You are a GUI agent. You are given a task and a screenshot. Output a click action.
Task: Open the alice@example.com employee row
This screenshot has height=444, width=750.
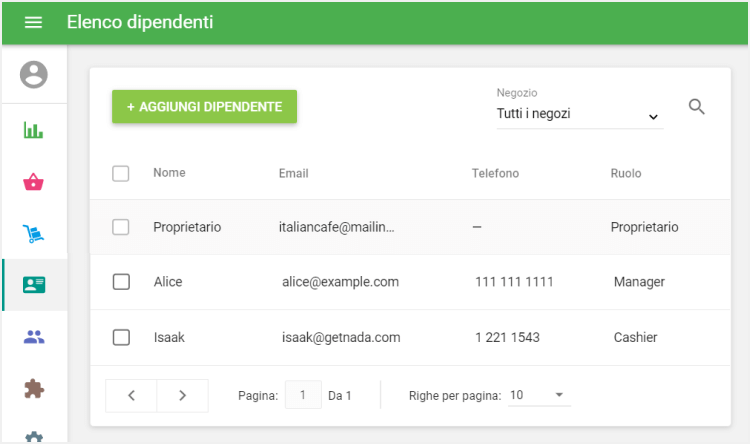[340, 282]
